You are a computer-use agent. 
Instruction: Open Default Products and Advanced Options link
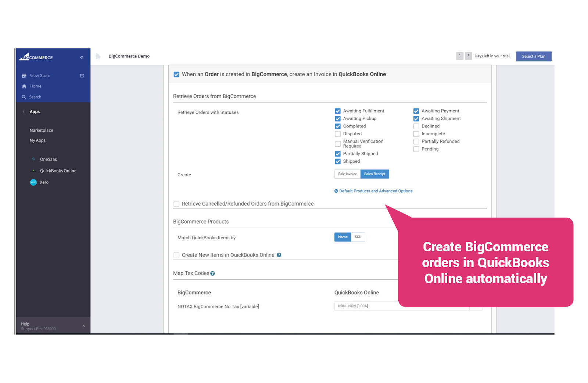click(x=376, y=191)
